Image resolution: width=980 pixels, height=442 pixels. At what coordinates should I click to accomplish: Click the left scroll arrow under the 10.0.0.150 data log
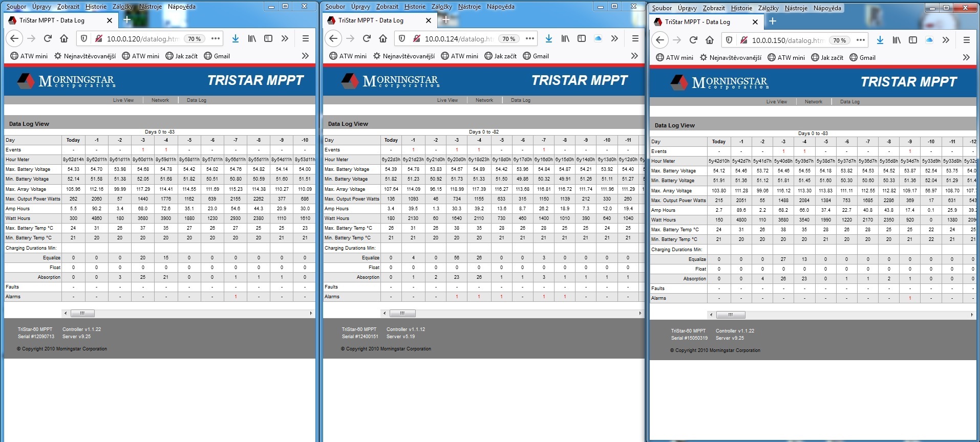coord(711,315)
